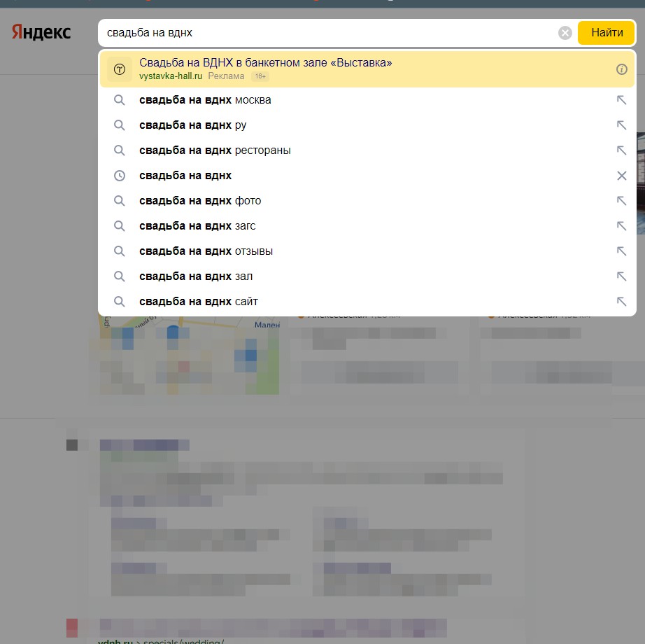Click the Найти search button

point(606,32)
